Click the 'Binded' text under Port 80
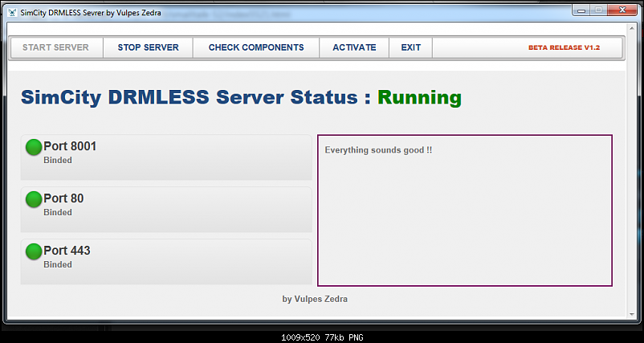The width and height of the screenshot is (644, 343). click(58, 212)
